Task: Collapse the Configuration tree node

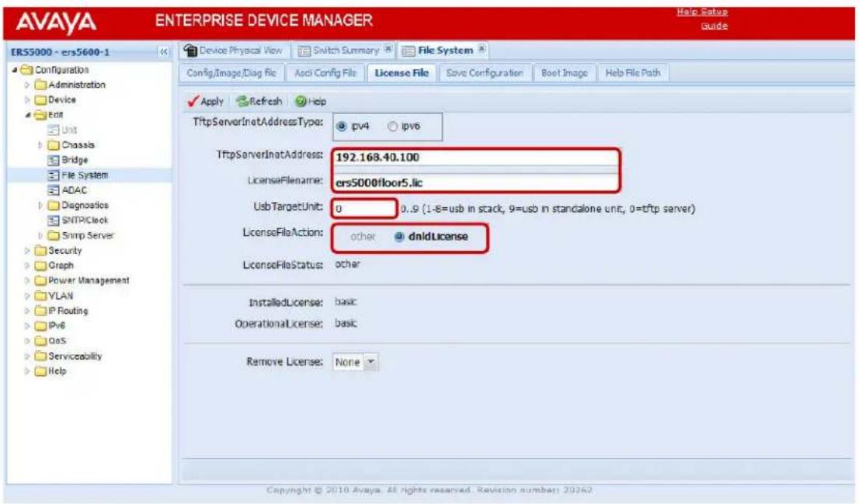Action: pyautogui.click(x=15, y=70)
